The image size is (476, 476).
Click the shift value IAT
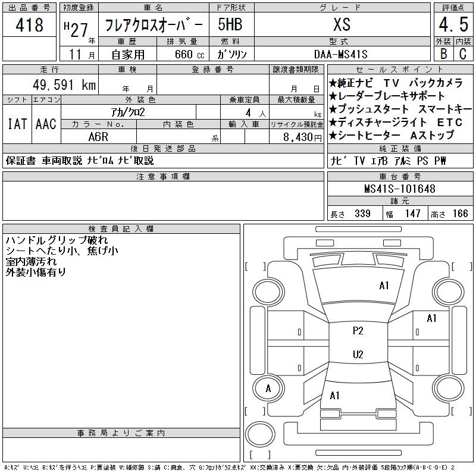coord(17,124)
